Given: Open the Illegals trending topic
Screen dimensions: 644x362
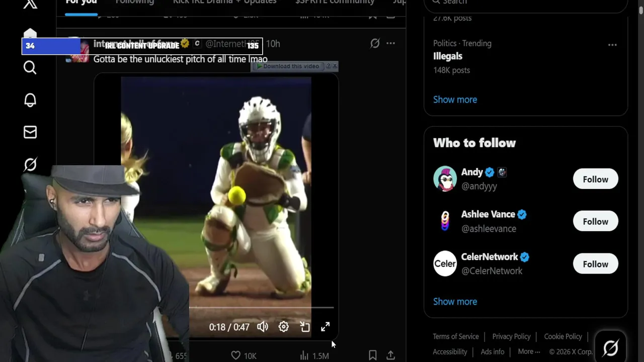Looking at the screenshot, I should pos(448,56).
